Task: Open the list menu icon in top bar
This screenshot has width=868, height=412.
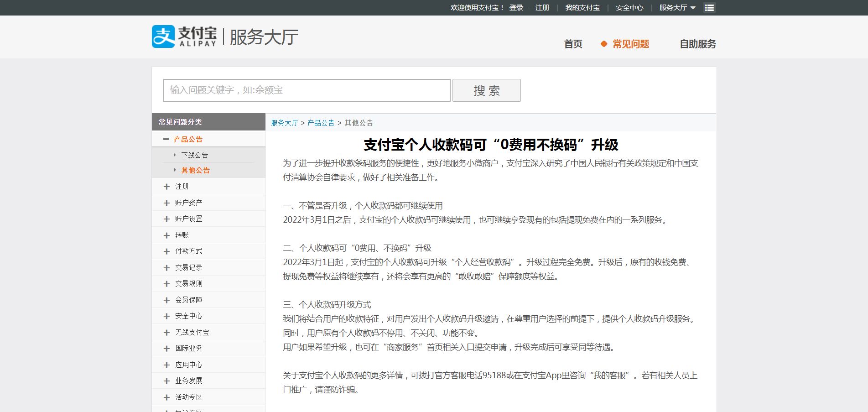Action: (709, 8)
